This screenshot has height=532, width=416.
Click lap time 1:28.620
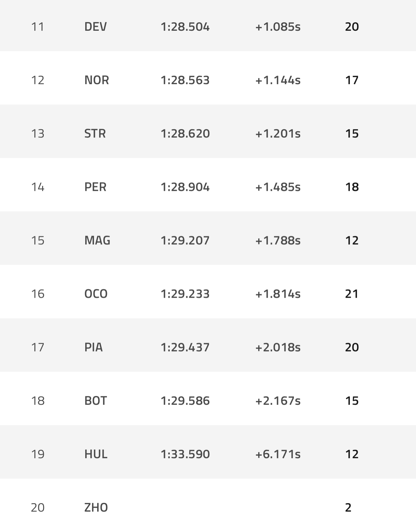click(x=185, y=133)
